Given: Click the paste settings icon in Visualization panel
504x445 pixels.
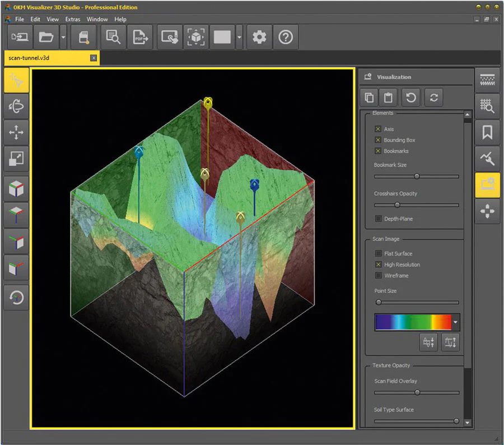Looking at the screenshot, I should coord(388,98).
